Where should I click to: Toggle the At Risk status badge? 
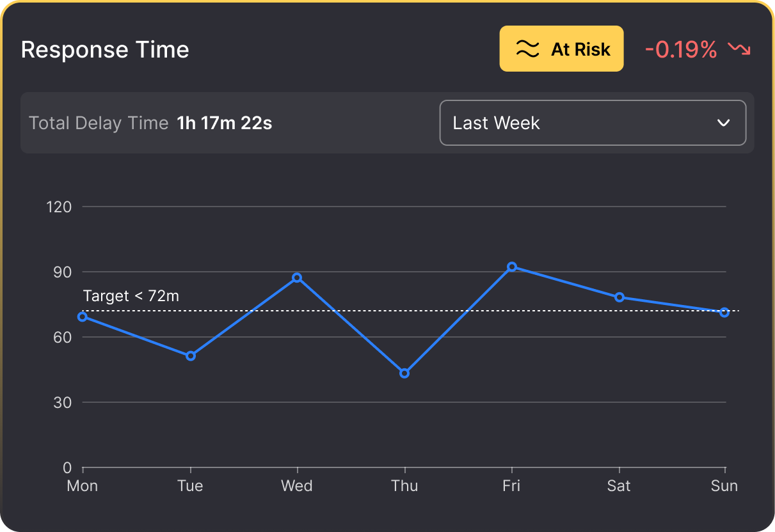click(x=561, y=48)
